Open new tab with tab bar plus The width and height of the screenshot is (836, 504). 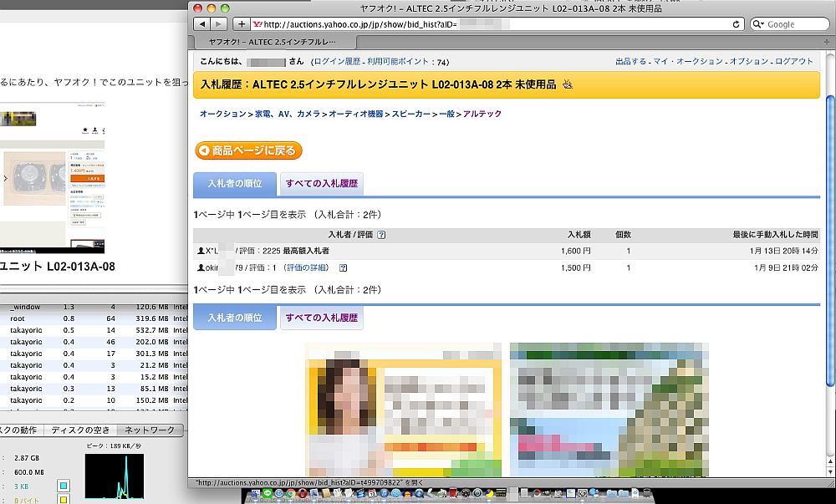coord(827,42)
